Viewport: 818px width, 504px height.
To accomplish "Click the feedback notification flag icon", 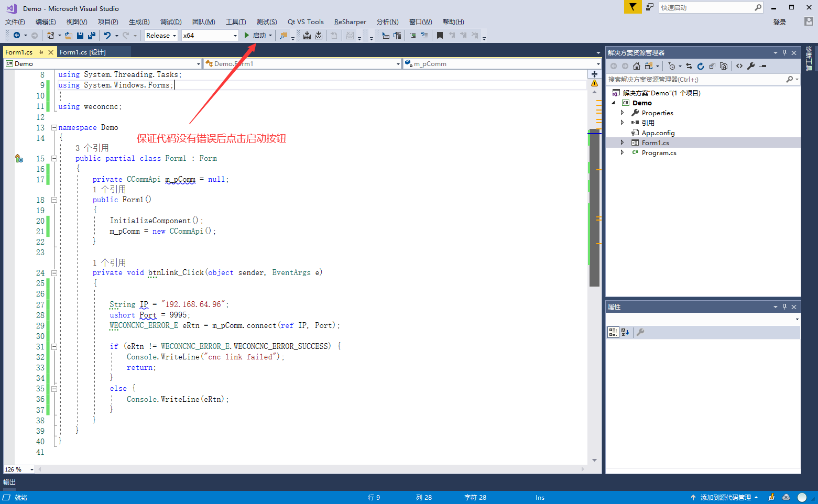I will 632,7.
